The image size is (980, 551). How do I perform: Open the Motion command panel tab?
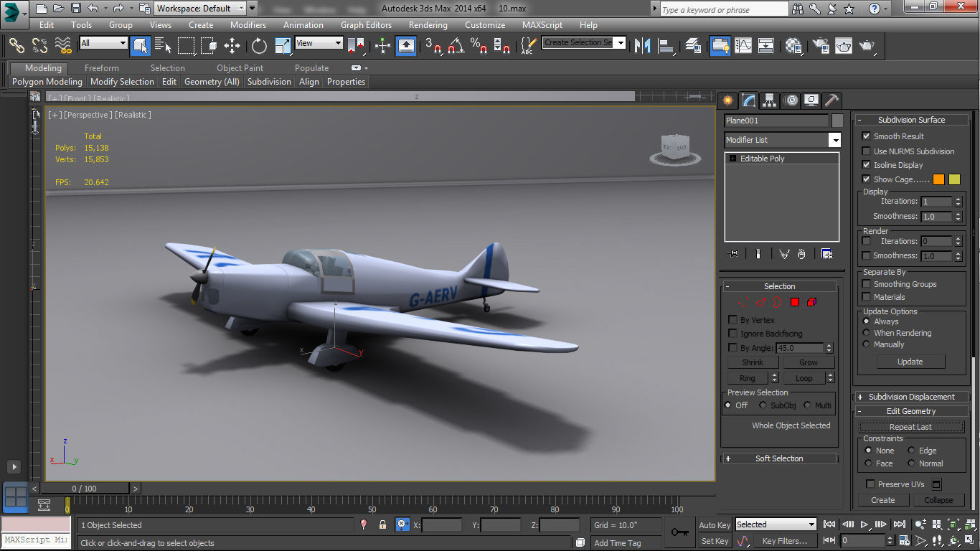791,100
